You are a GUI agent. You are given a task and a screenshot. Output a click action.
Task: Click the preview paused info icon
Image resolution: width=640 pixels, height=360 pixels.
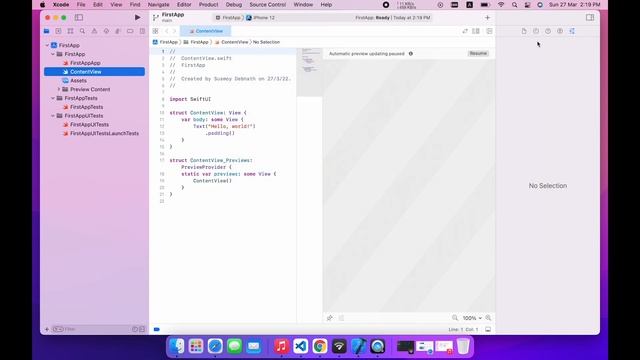coord(411,53)
